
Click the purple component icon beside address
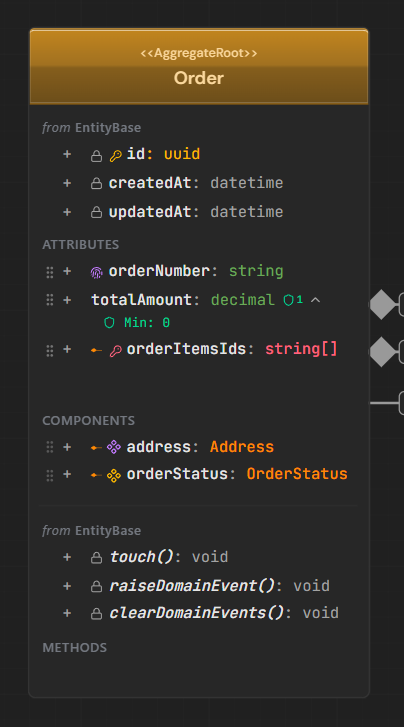(x=114, y=447)
